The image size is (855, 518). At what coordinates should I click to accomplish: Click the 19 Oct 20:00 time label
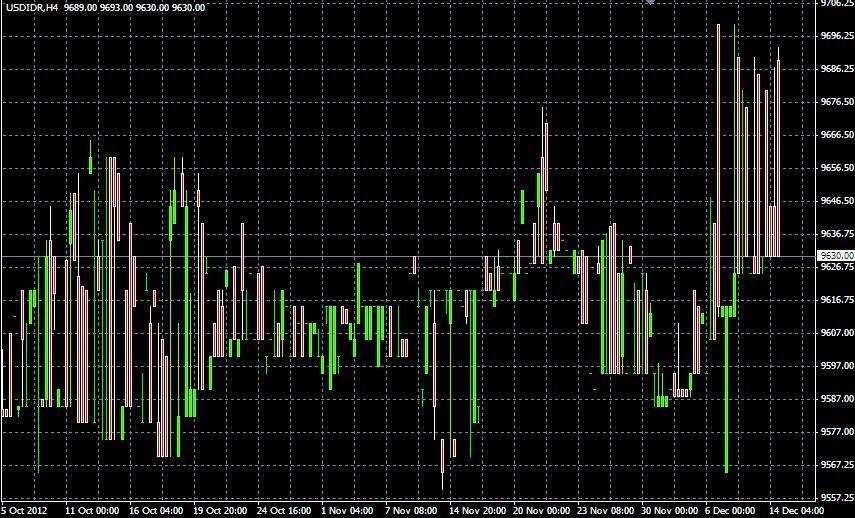[220, 511]
